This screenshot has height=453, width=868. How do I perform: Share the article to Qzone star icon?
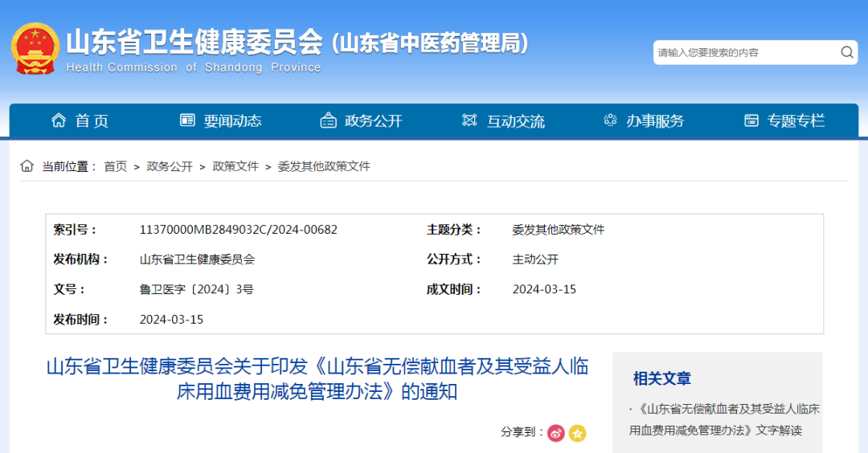(577, 433)
